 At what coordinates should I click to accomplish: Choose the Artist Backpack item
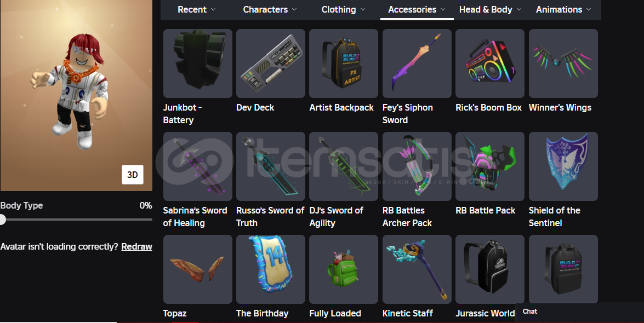tap(344, 63)
